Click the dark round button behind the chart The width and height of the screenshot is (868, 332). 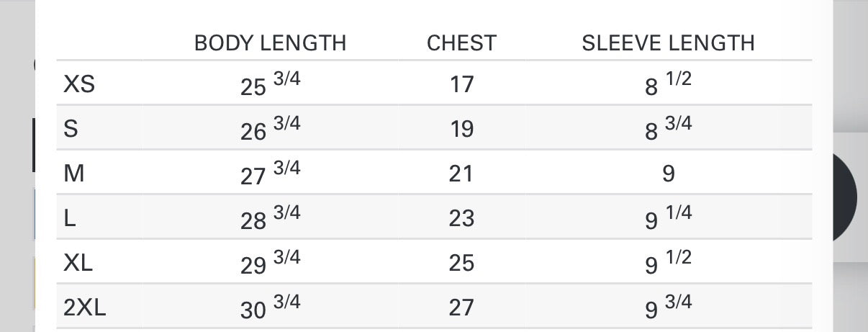[x=845, y=197]
